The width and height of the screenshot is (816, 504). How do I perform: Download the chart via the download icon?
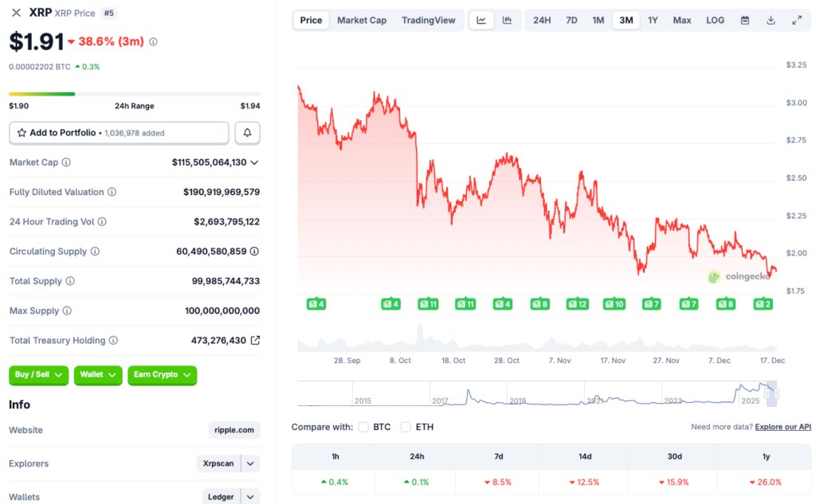pos(770,20)
